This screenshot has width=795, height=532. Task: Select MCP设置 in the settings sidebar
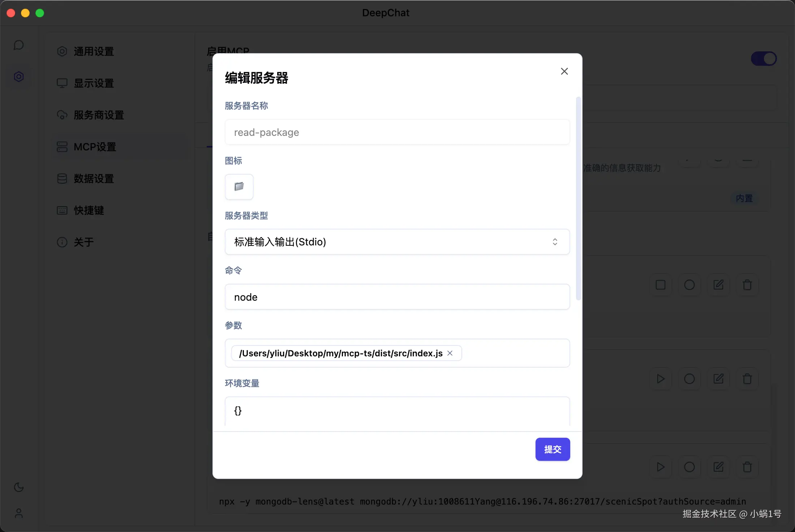[x=95, y=147]
